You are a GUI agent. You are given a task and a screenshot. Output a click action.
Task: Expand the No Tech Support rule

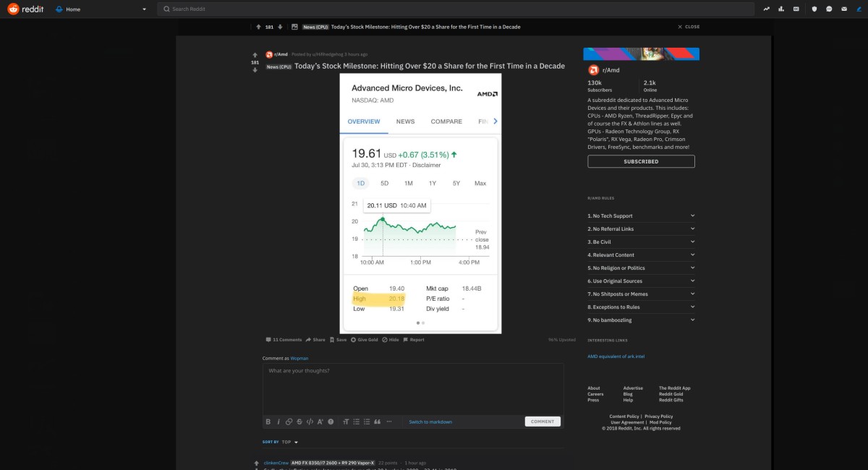click(x=641, y=215)
